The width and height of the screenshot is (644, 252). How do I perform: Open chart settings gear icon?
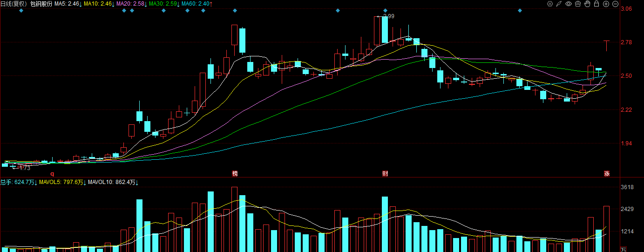550,4
